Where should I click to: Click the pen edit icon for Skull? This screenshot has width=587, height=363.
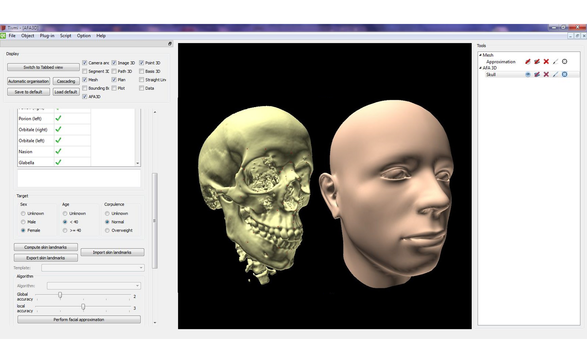[555, 74]
